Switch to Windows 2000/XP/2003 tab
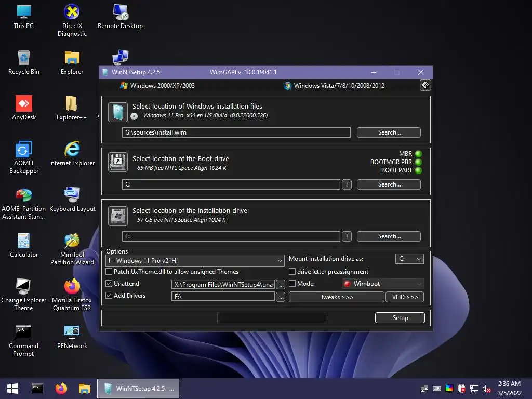This screenshot has height=399, width=532. coord(157,86)
